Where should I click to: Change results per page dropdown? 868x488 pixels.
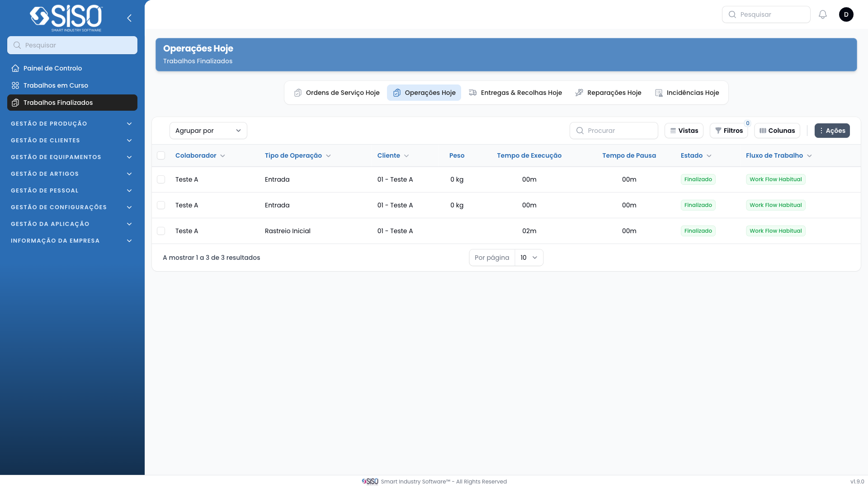coord(528,258)
